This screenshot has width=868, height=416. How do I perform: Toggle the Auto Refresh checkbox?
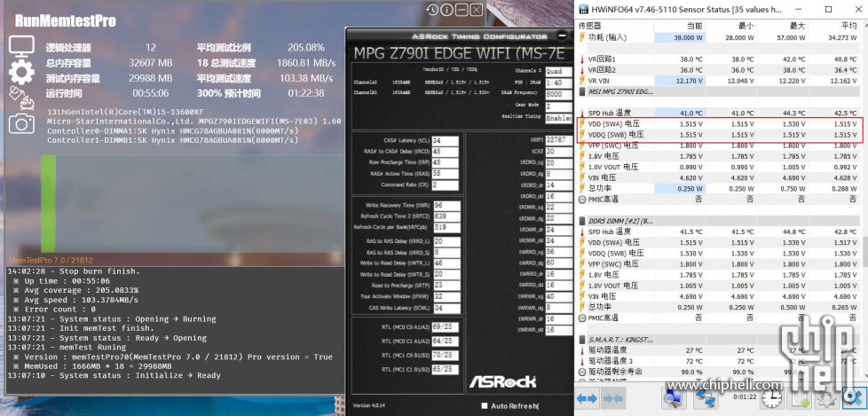click(485, 405)
